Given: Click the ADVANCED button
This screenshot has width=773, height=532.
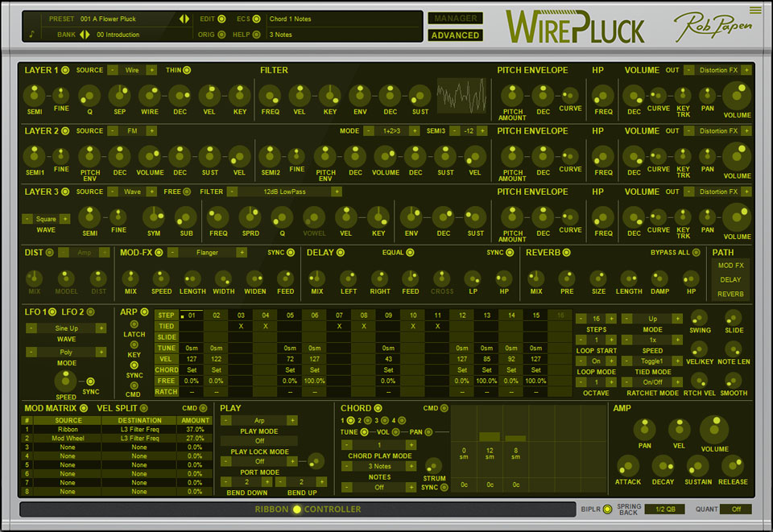Looking at the screenshot, I should [455, 35].
